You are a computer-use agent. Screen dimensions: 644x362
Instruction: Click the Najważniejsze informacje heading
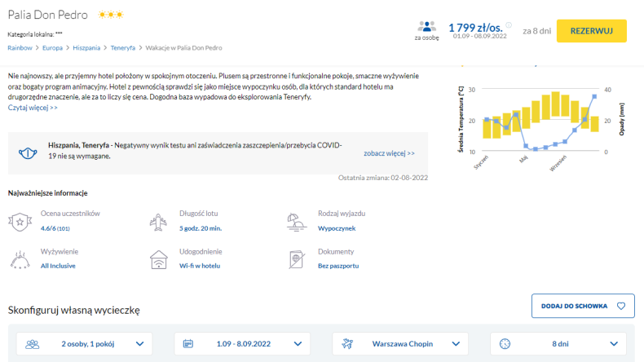(x=47, y=193)
